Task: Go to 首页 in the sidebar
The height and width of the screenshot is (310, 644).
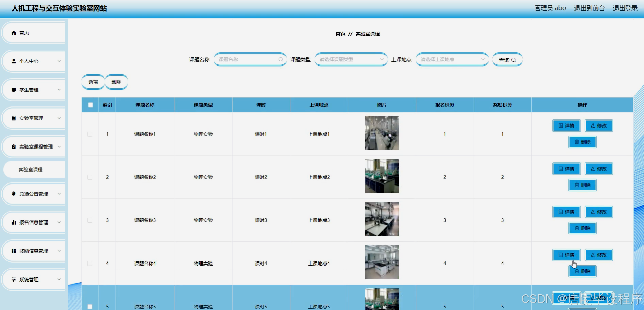Action: tap(34, 33)
